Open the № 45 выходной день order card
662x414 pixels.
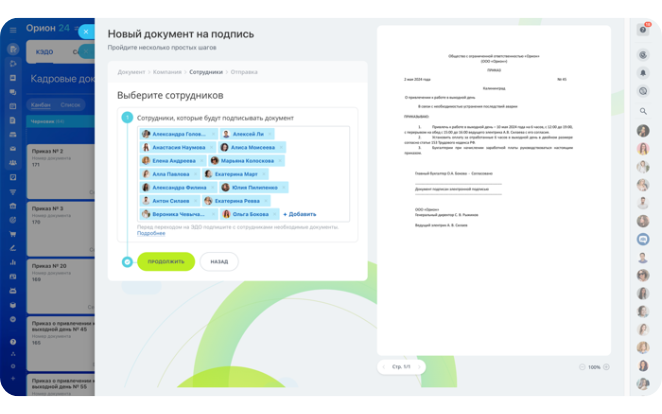pos(61,344)
